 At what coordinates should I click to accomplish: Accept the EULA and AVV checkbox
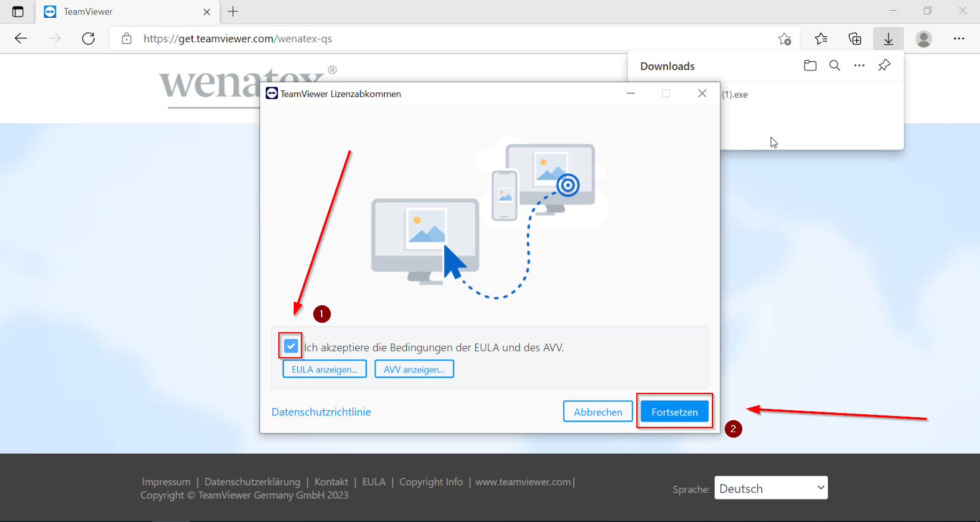pyautogui.click(x=291, y=346)
